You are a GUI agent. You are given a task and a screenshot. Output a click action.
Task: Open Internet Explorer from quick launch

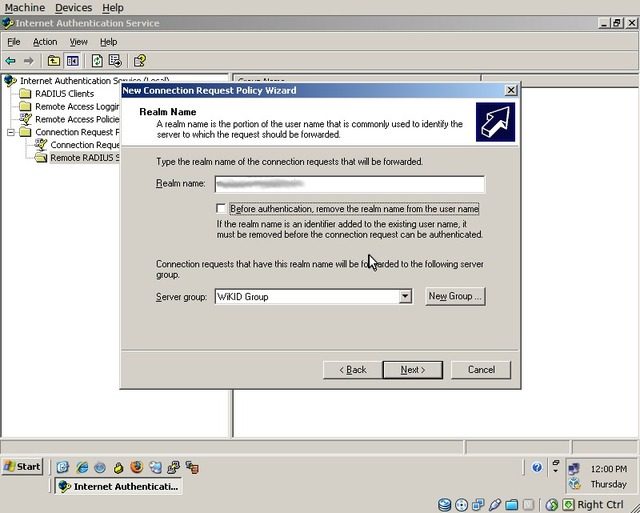(82, 467)
